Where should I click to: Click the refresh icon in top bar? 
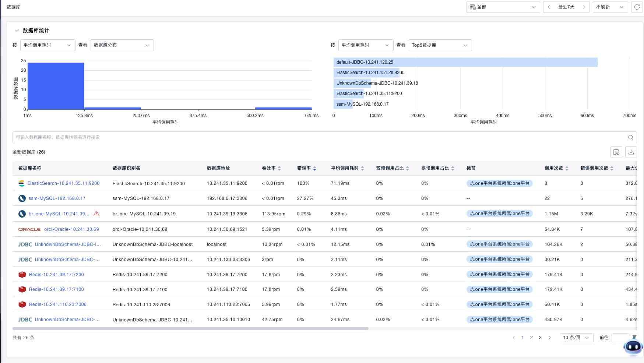(637, 7)
